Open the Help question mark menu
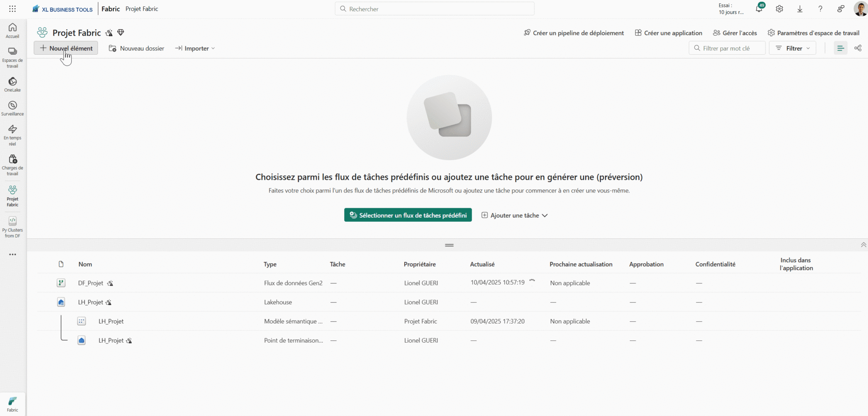The width and height of the screenshot is (868, 416). [x=821, y=8]
